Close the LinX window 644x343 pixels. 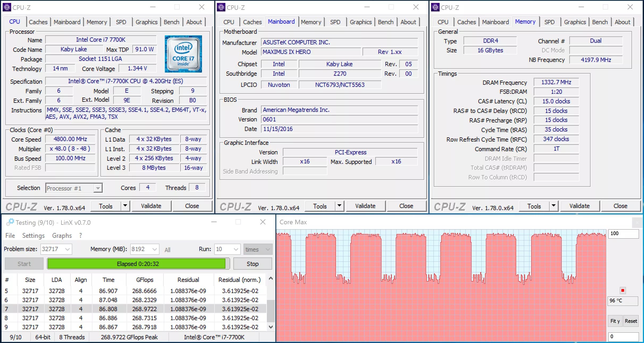(x=263, y=222)
